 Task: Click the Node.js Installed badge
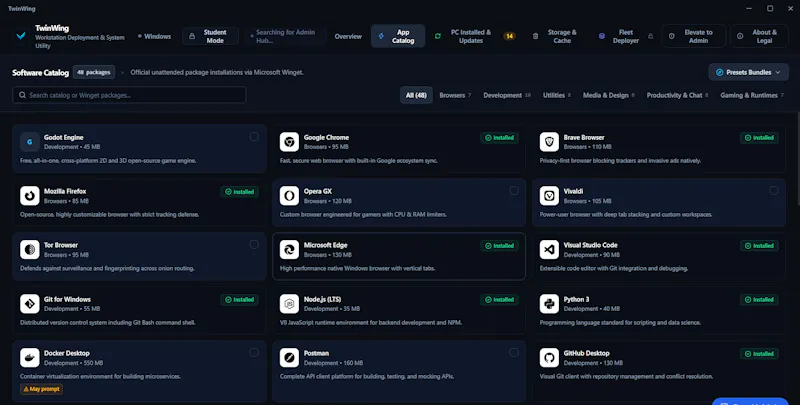[499, 300]
